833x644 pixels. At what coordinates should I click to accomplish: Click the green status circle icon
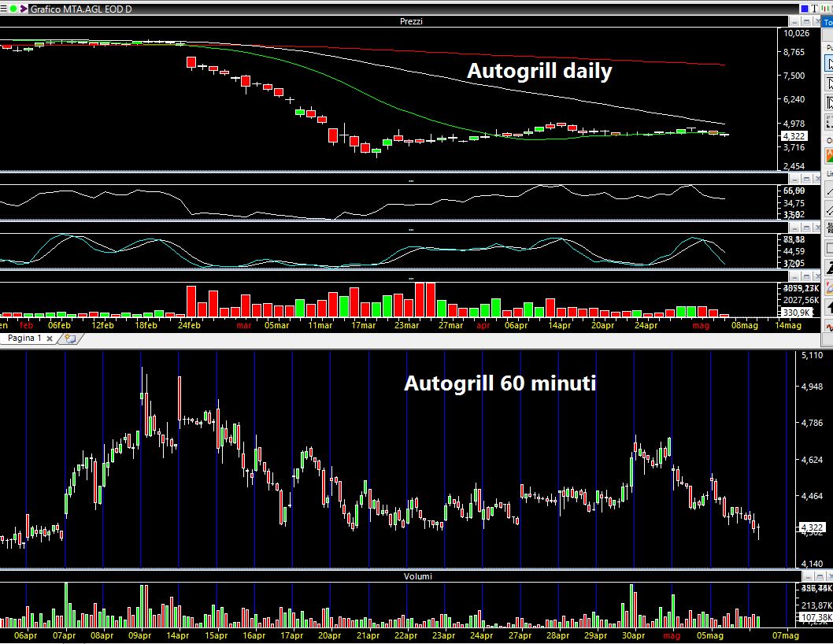[x=13, y=9]
